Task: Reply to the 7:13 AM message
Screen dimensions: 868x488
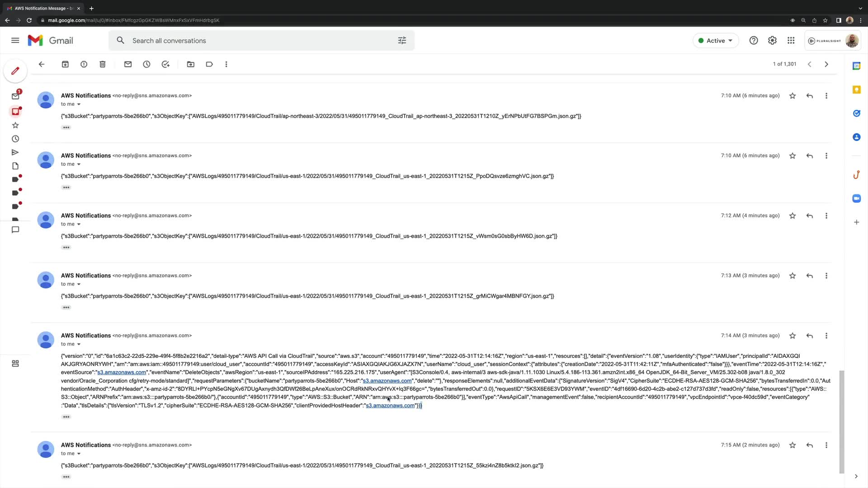Action: tap(810, 276)
